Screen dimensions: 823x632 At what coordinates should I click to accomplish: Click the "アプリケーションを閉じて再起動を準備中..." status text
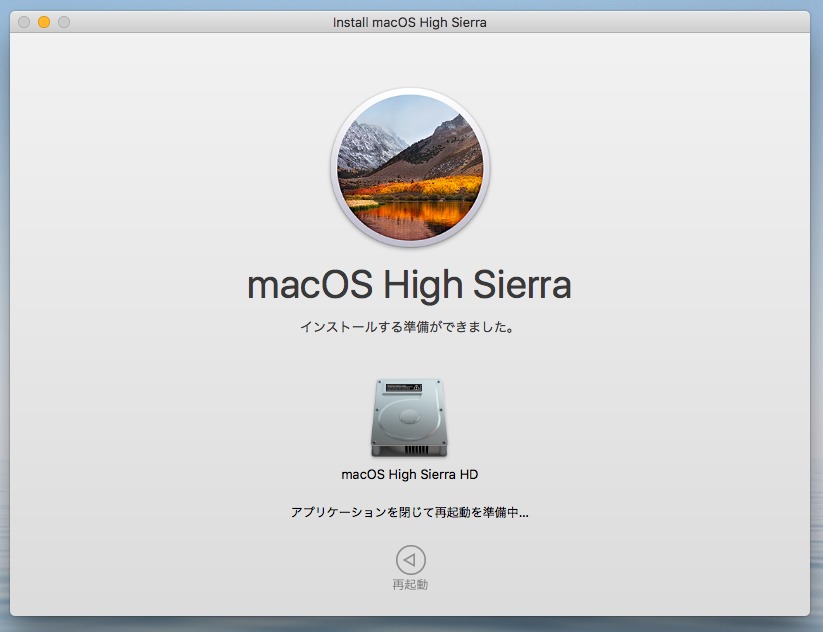409,512
